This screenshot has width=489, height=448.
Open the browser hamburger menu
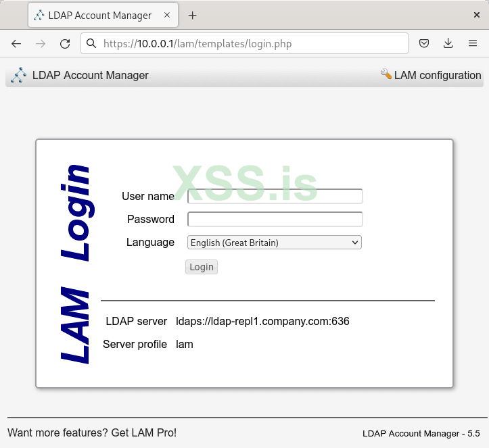pos(473,43)
